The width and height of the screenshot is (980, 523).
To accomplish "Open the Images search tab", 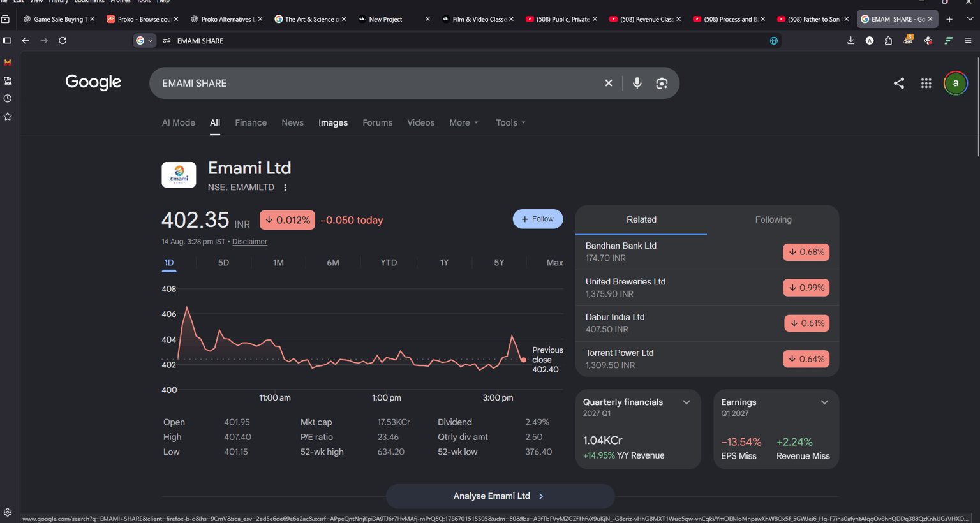I will point(333,122).
